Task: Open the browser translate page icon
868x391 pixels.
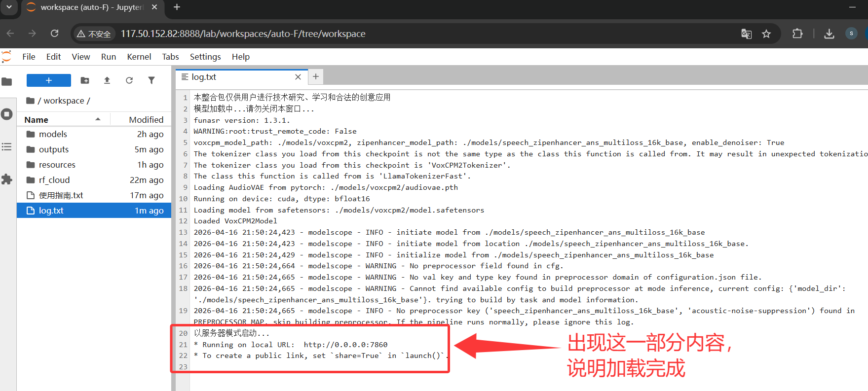Action: coord(746,34)
